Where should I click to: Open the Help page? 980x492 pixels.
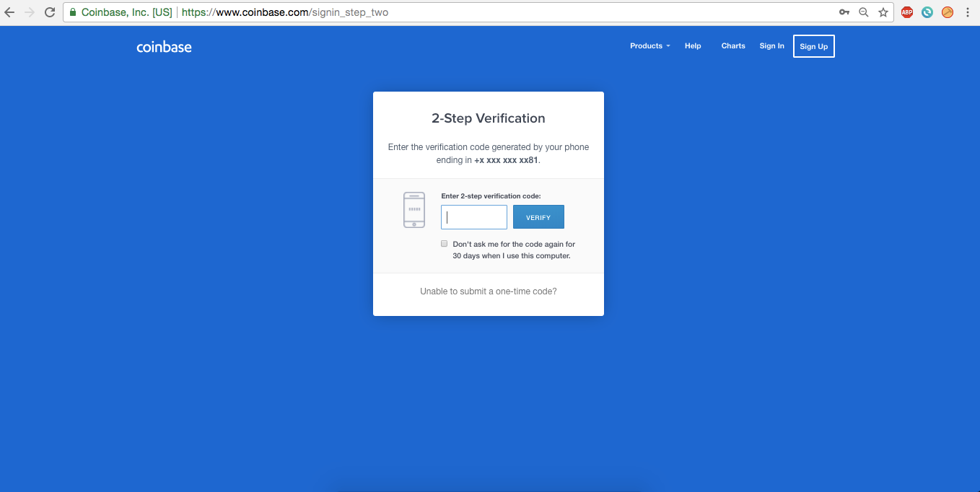tap(693, 46)
